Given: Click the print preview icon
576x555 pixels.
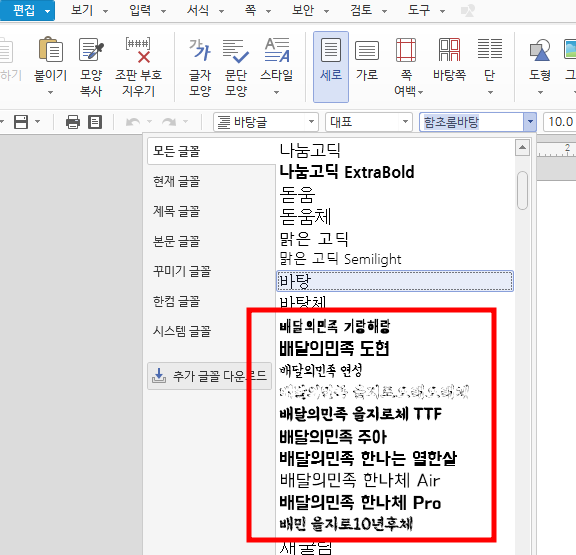Looking at the screenshot, I should (x=95, y=122).
